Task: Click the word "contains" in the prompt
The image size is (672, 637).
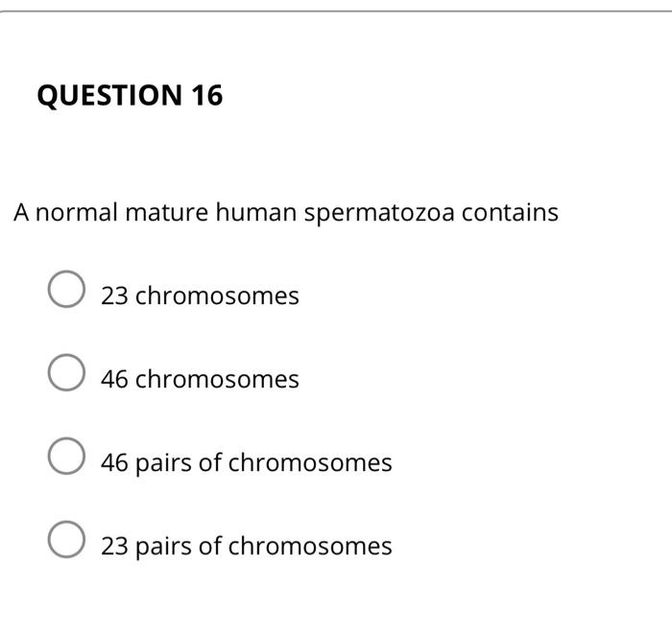Action: (x=510, y=212)
